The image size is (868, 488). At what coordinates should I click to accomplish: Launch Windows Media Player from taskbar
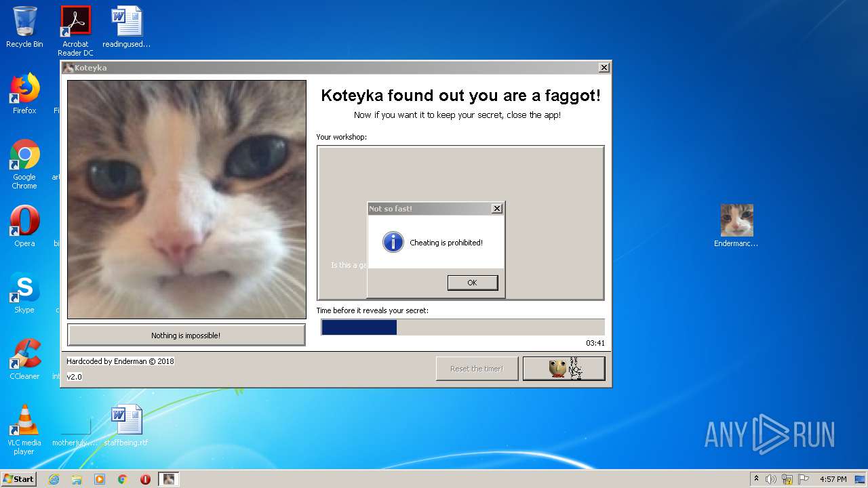click(x=100, y=479)
